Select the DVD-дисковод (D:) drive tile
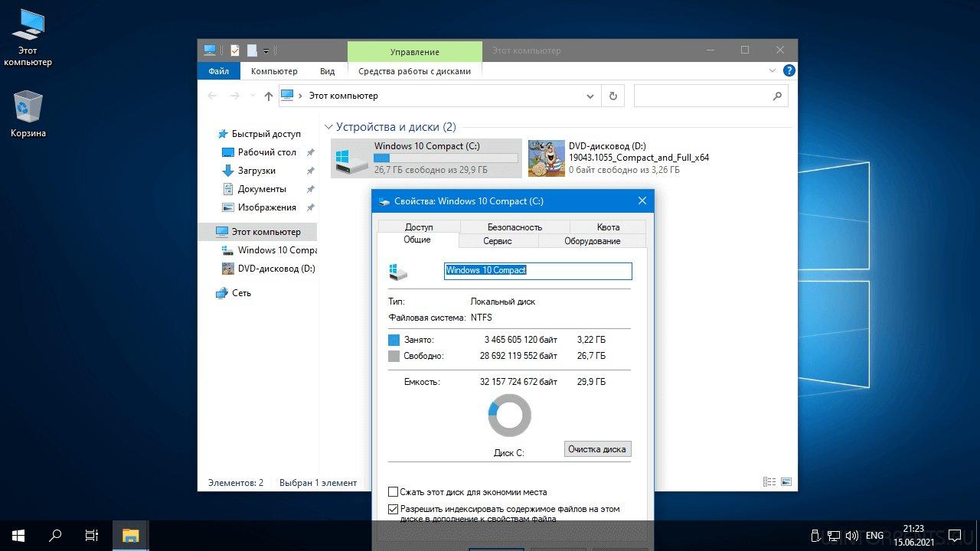The width and height of the screenshot is (980, 551). (620, 158)
